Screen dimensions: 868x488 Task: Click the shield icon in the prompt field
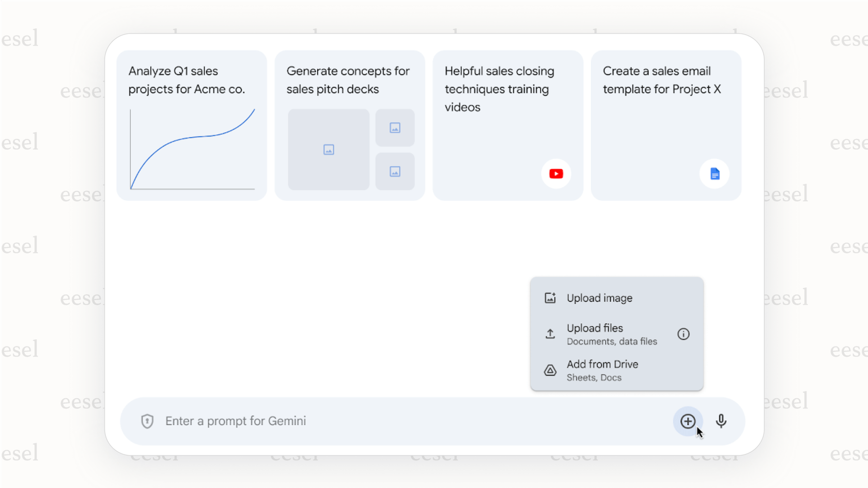click(147, 421)
